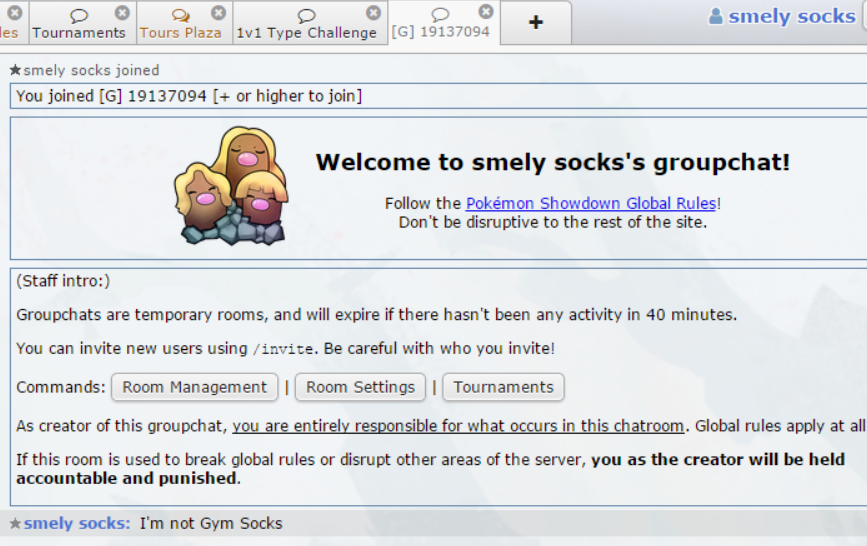
Task: Open the smely socks username menu
Action: coord(792,17)
